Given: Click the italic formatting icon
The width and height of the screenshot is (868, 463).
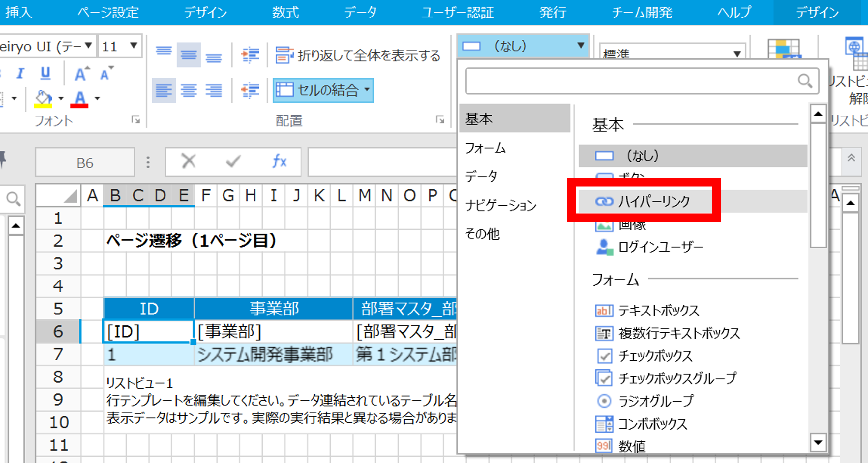Looking at the screenshot, I should (x=21, y=74).
